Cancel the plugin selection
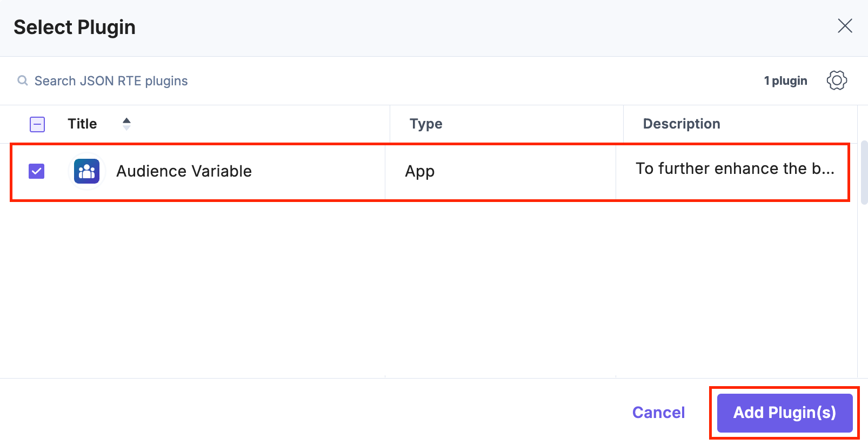The width and height of the screenshot is (868, 445). coord(658,413)
